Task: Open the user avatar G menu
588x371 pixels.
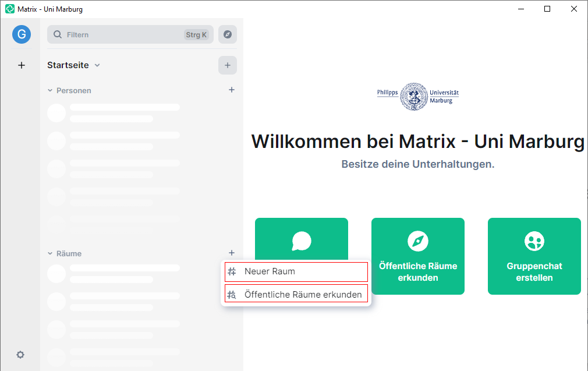Action: point(22,34)
